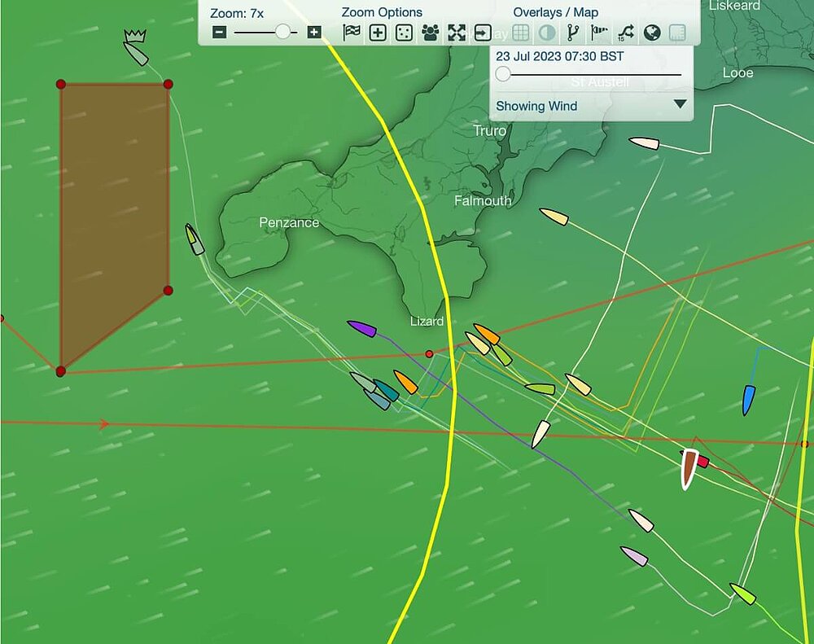Viewport: 814px width, 644px height.
Task: Select the lime boat pointing left near the cream boat
Action: tap(540, 388)
